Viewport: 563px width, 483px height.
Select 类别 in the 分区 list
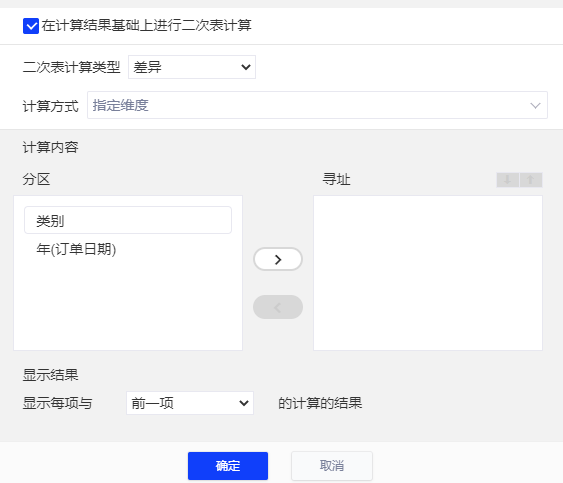pos(128,220)
